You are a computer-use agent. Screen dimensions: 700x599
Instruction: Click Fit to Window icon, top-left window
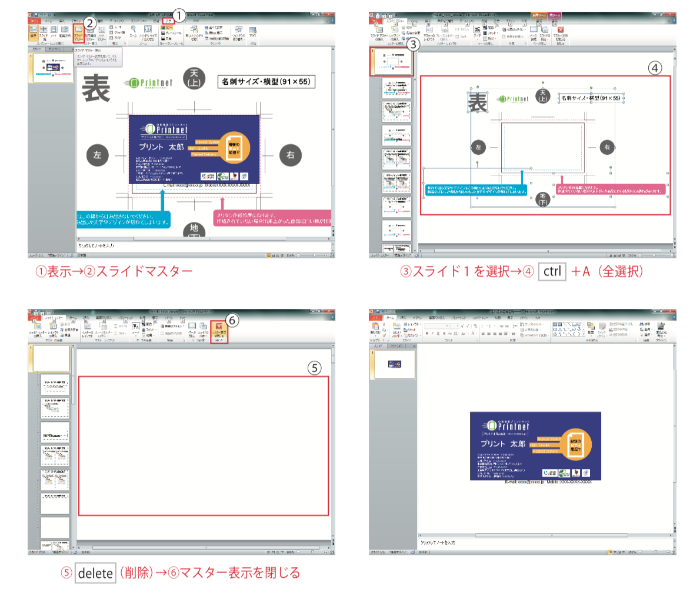tap(148, 32)
